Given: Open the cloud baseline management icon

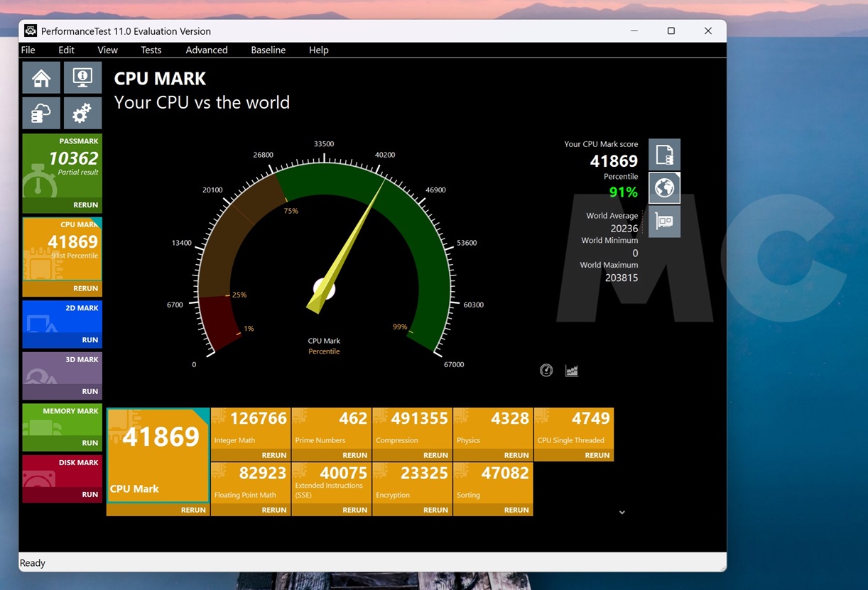Looking at the screenshot, I should [x=40, y=113].
